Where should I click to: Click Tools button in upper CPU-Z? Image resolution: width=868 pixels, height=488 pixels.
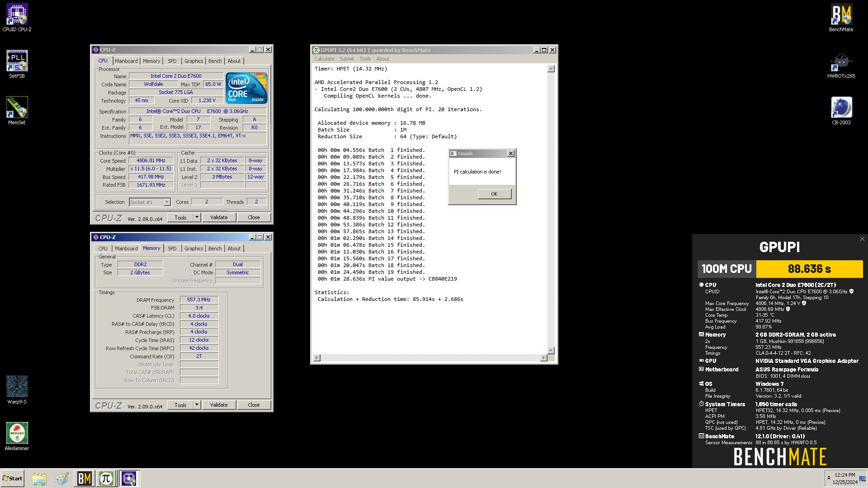point(180,217)
